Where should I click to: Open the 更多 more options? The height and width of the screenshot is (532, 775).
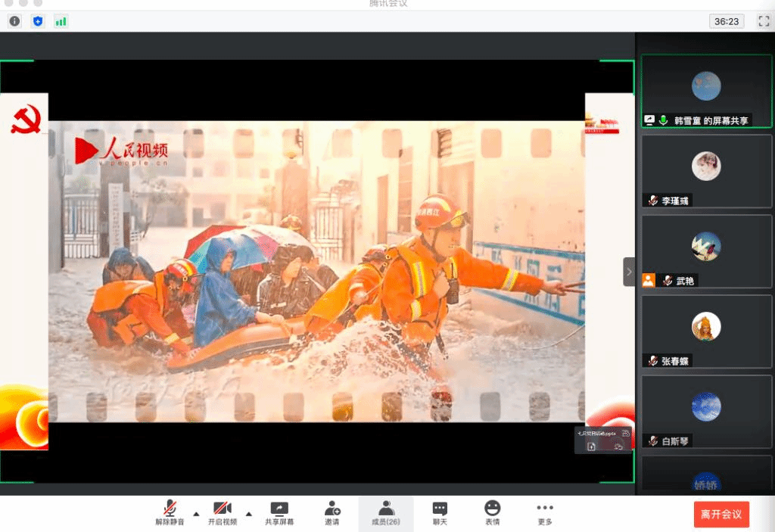pos(545,513)
